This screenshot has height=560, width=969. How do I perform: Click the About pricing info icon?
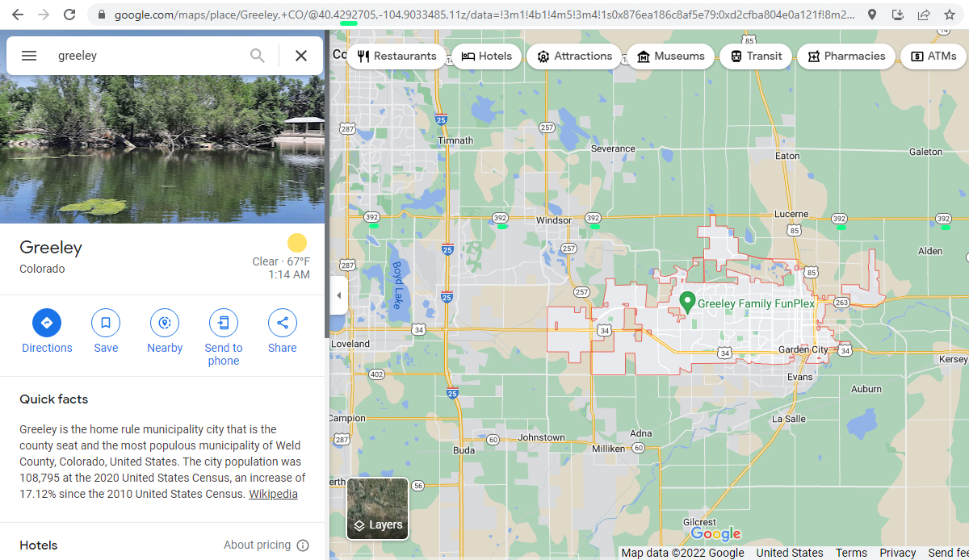click(303, 545)
